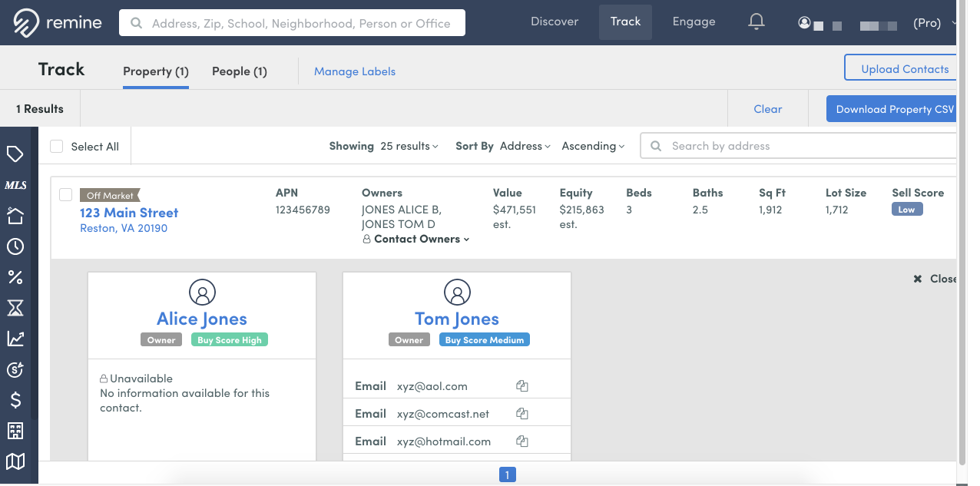
Task: Switch to the Engage section
Action: click(x=694, y=21)
